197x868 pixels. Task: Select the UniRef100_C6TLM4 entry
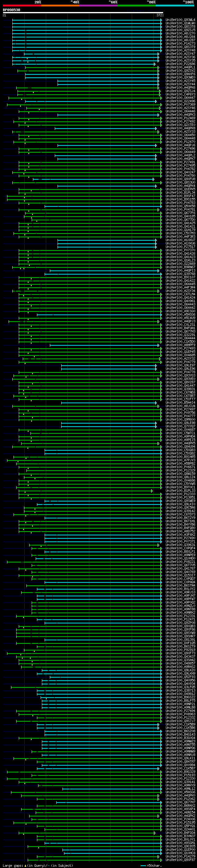coord(180,294)
